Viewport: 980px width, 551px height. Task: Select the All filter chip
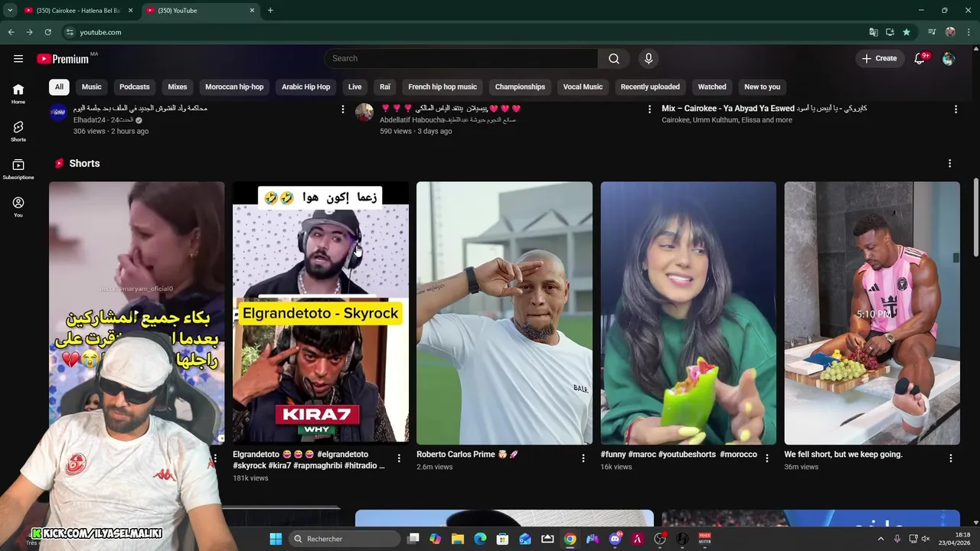pos(59,86)
